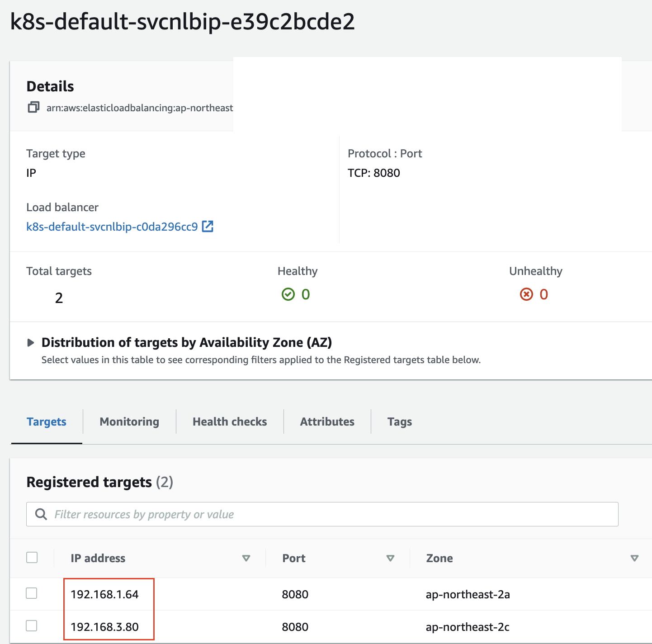
Task: Open the Health checks tab
Action: coord(230,421)
